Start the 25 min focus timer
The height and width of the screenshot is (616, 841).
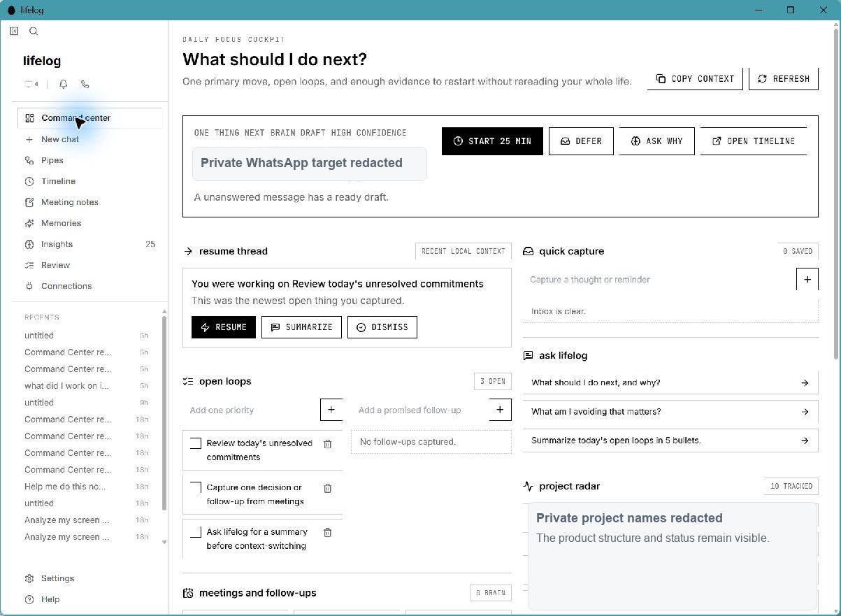pos(492,141)
